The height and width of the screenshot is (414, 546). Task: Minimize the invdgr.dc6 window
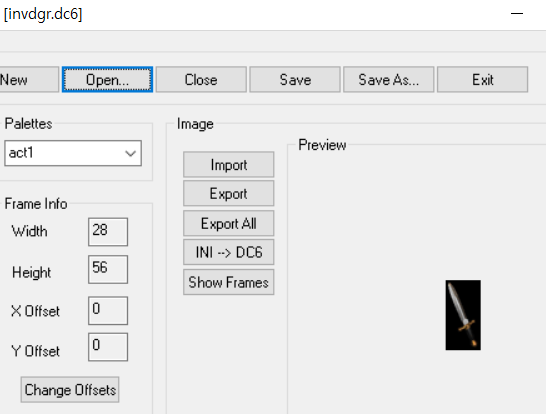tap(517, 14)
